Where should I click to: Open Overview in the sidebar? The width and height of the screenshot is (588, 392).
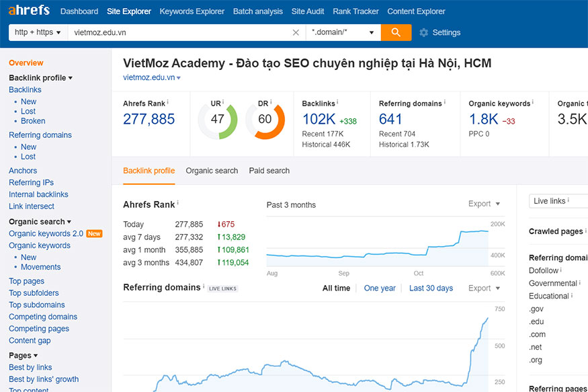pyautogui.click(x=26, y=63)
